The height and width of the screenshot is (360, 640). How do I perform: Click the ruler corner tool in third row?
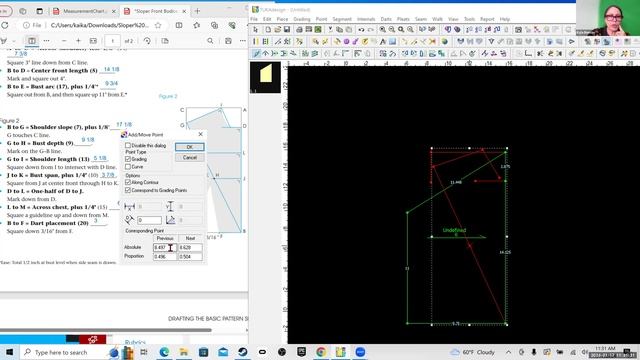tap(528, 53)
